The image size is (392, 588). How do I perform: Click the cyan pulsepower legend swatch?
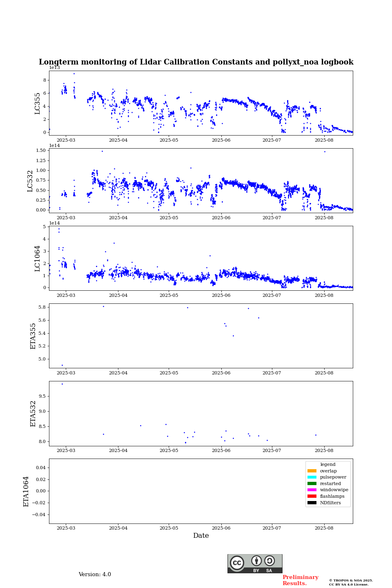tap(312, 477)
